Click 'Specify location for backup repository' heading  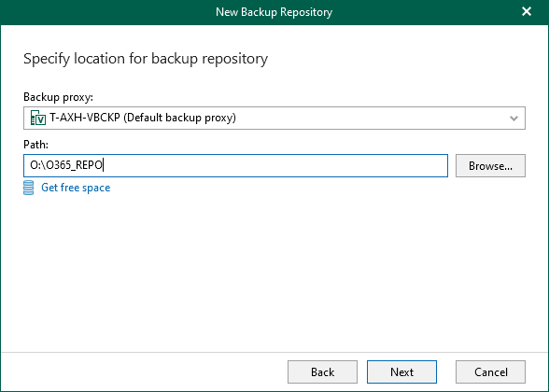(x=146, y=59)
